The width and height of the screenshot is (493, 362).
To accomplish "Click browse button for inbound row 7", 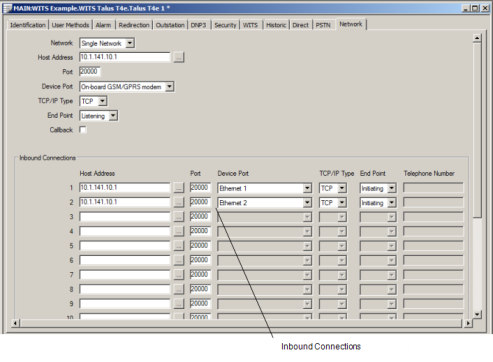I will point(179,275).
